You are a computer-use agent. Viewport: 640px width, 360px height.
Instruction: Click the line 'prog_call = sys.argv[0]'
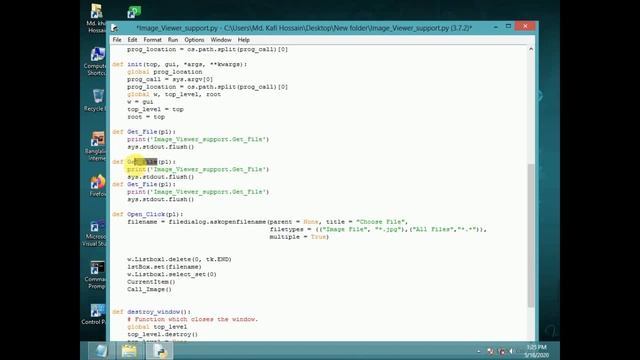point(170,79)
